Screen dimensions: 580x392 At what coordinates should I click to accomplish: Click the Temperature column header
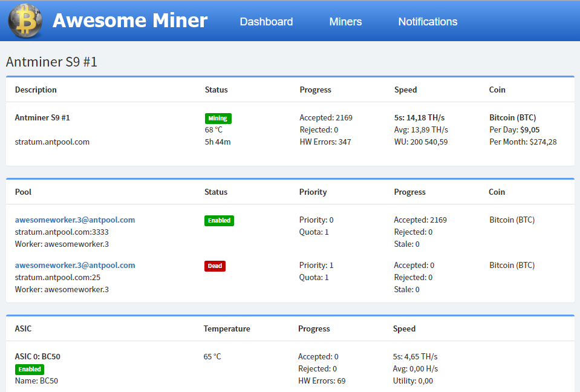click(x=227, y=328)
